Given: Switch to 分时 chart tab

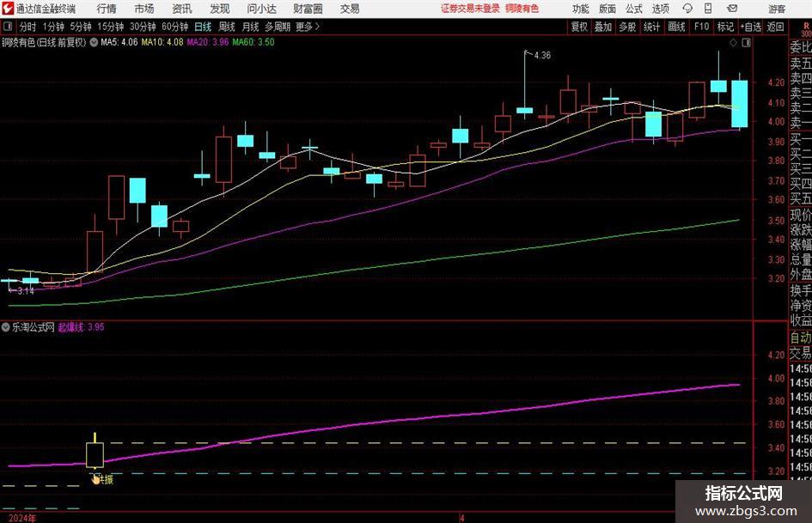Looking at the screenshot, I should point(28,27).
